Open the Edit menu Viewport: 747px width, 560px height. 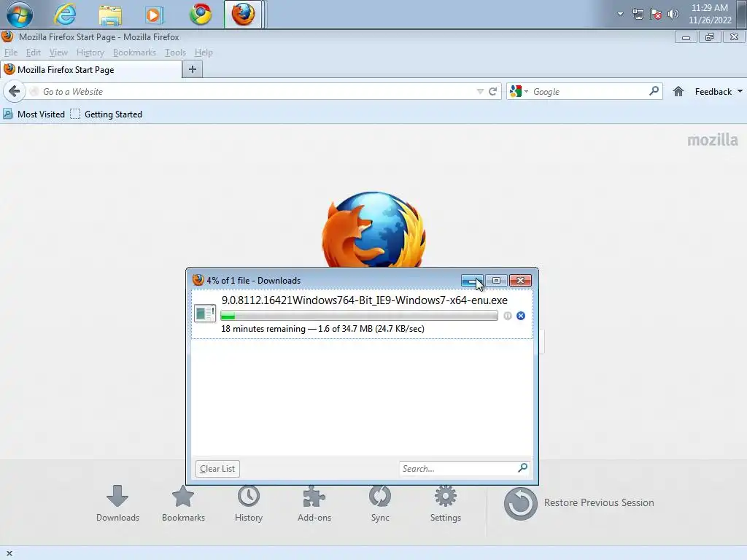pos(34,52)
